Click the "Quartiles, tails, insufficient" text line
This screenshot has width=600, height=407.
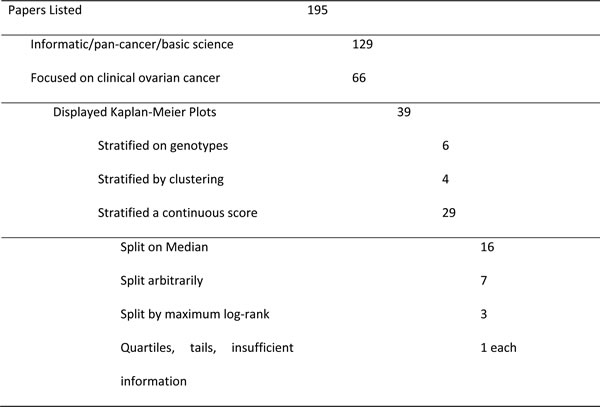click(x=206, y=348)
